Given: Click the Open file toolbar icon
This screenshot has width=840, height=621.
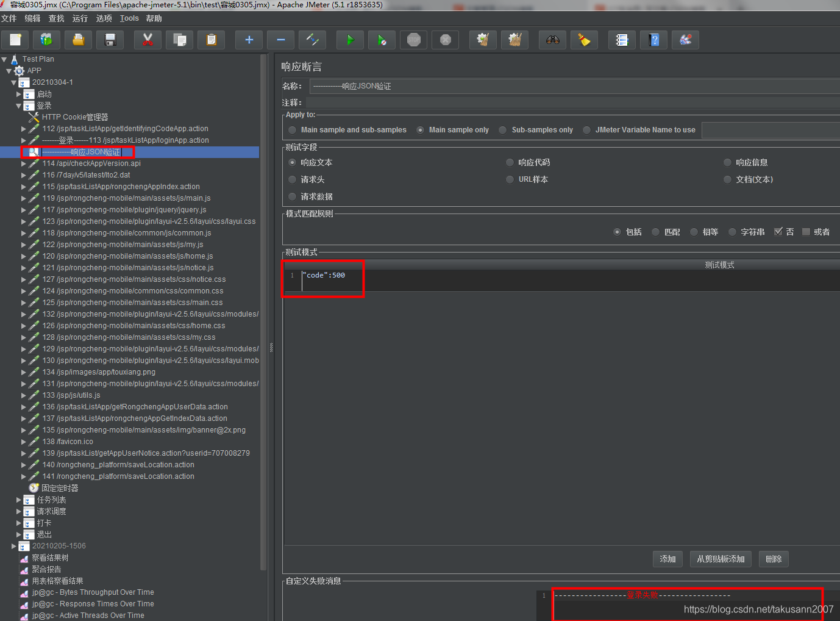Looking at the screenshot, I should [79, 40].
